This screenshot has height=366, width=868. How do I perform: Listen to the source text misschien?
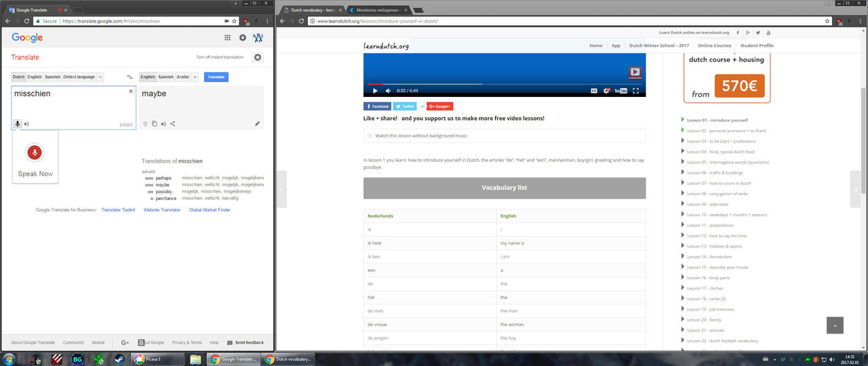(x=26, y=124)
